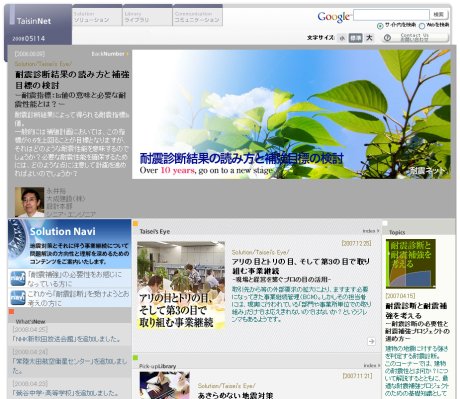Screen dimensions: 460x399
Task: Click the Solution/Taisei's Eye category above アリの目
Action: 260,252
